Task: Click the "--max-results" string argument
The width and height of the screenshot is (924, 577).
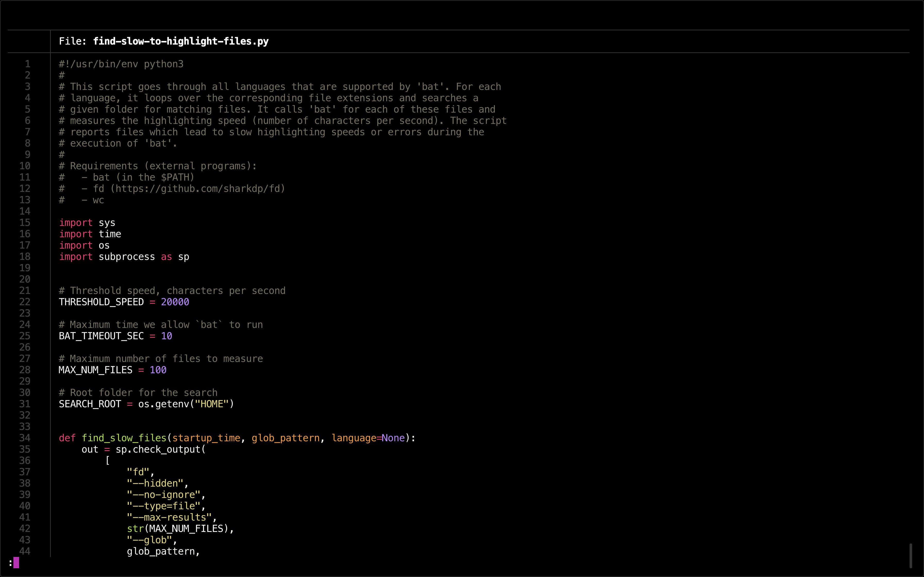Action: point(169,517)
